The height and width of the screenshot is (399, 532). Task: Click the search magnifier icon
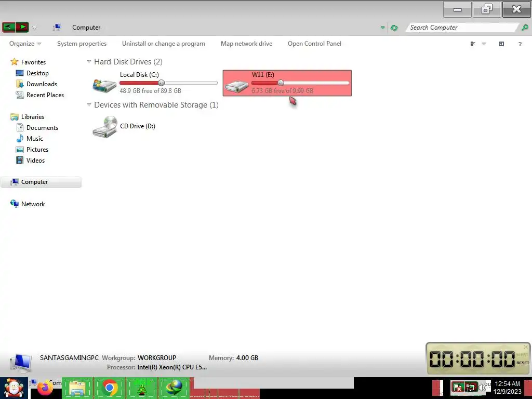click(525, 28)
